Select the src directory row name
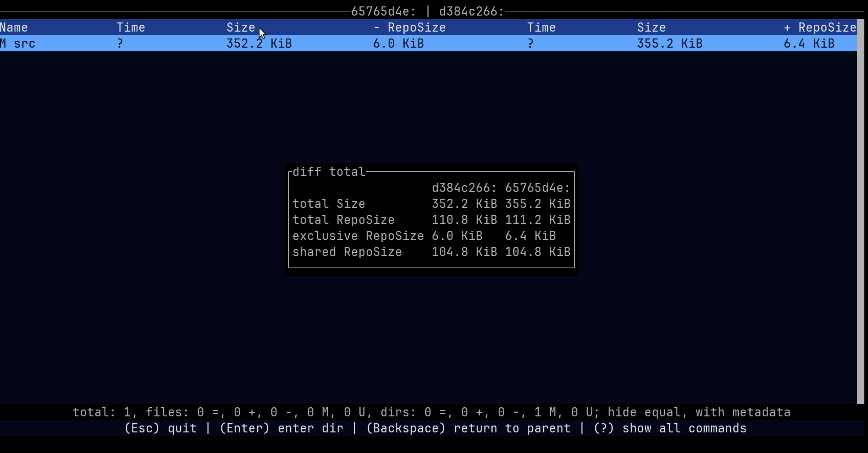Image resolution: width=868 pixels, height=453 pixels. (24, 44)
